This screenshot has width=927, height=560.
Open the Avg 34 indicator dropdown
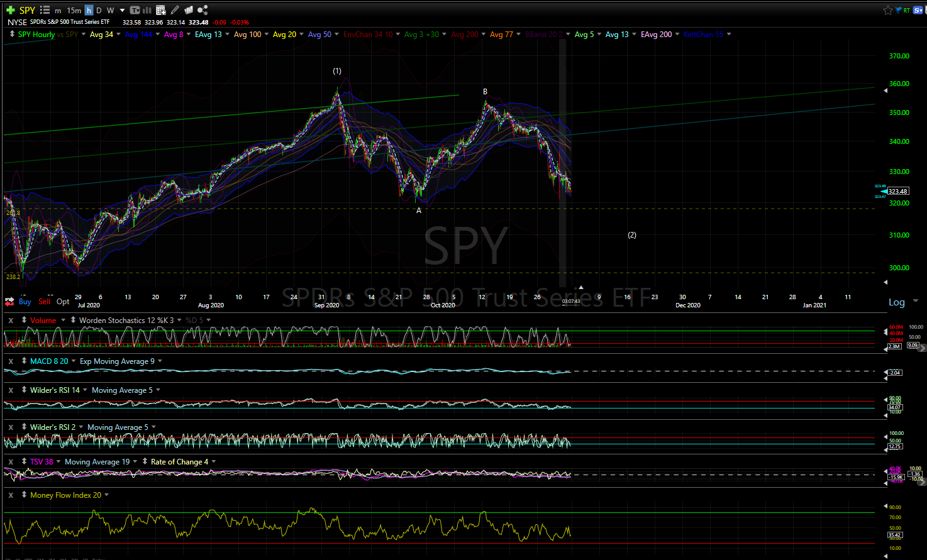click(118, 35)
